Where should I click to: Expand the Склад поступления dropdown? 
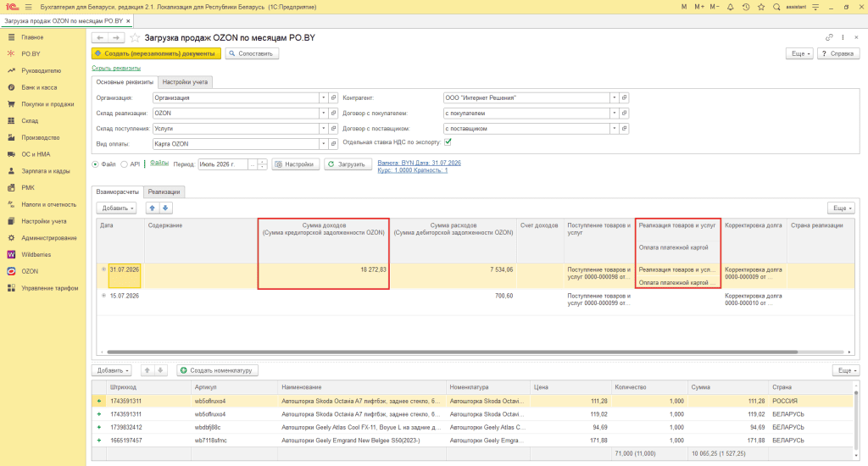click(x=323, y=129)
